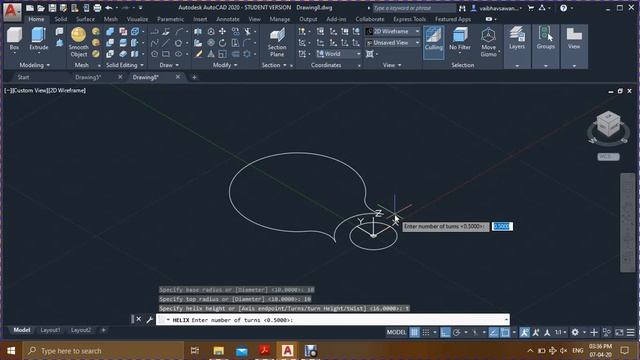Expand the Modeling panel
Image resolution: width=640 pixels, height=360 pixels.
(35, 65)
